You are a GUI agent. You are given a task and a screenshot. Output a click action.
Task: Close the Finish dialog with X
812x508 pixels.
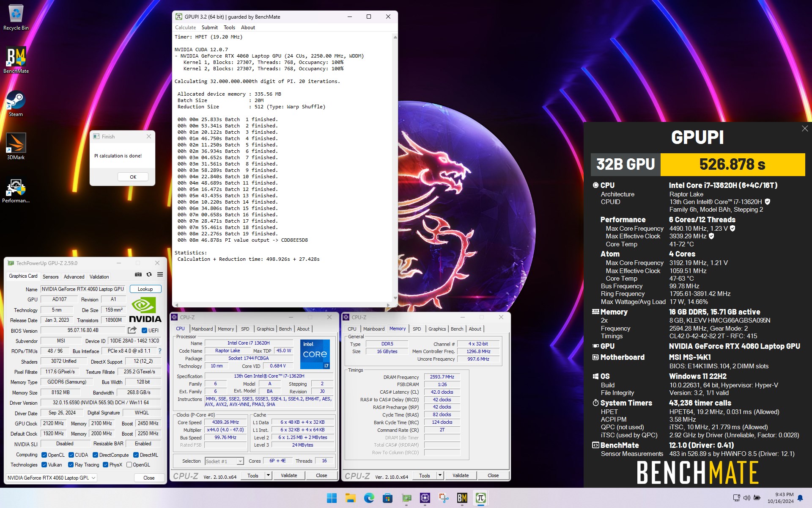[x=149, y=136]
